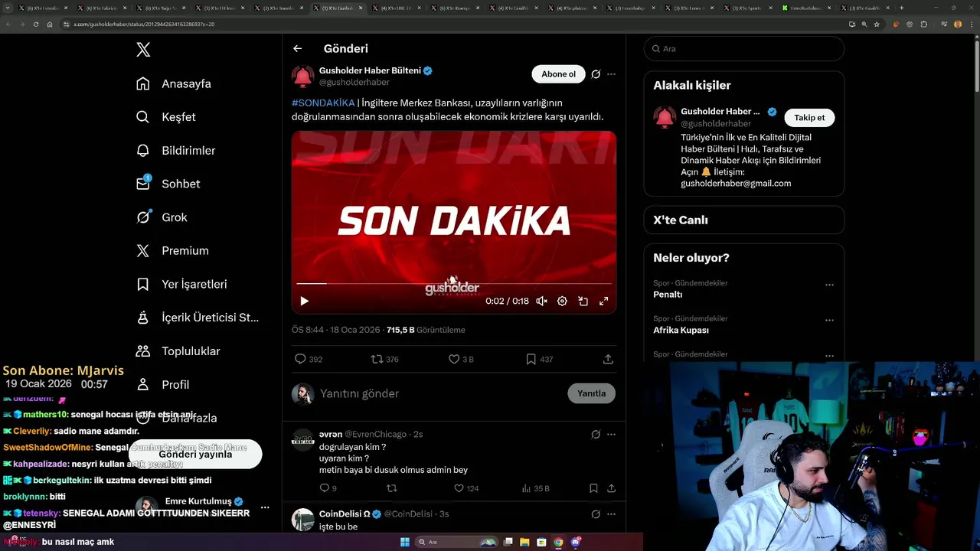Open Keşfet search page
The image size is (980, 551).
click(x=166, y=117)
